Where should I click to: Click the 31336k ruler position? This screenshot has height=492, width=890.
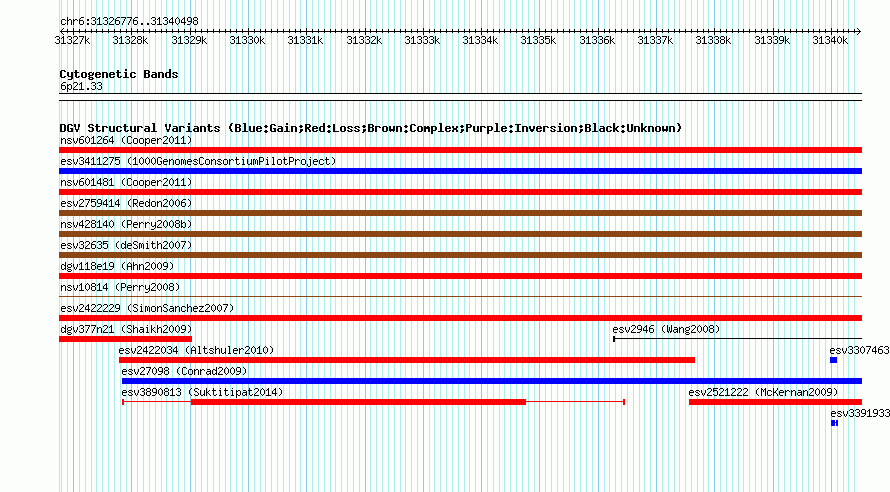[x=597, y=40]
